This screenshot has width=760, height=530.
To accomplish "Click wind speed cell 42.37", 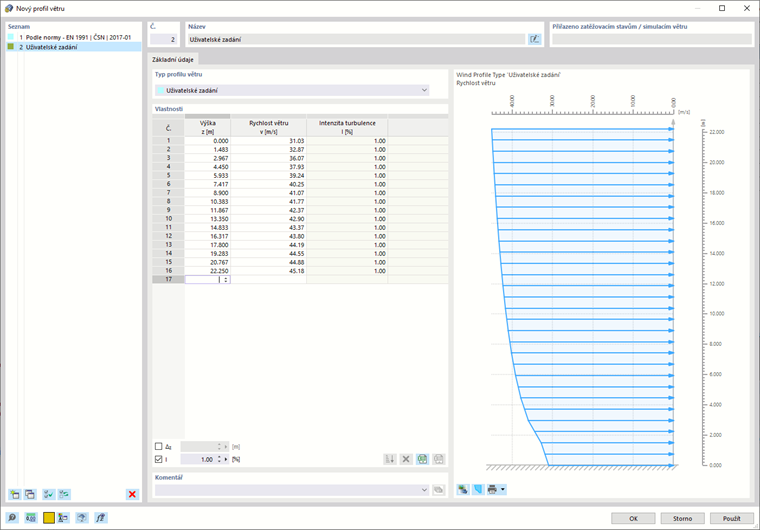I will (269, 210).
